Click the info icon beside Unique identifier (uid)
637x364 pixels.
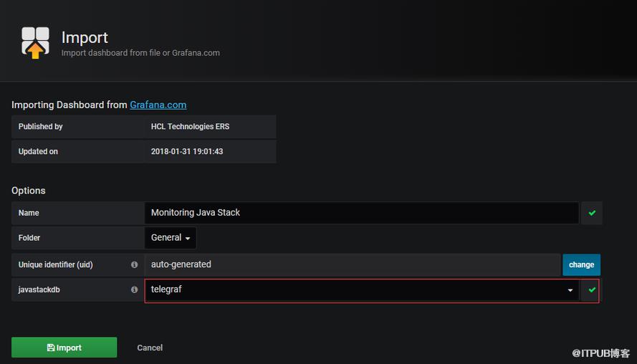134,264
